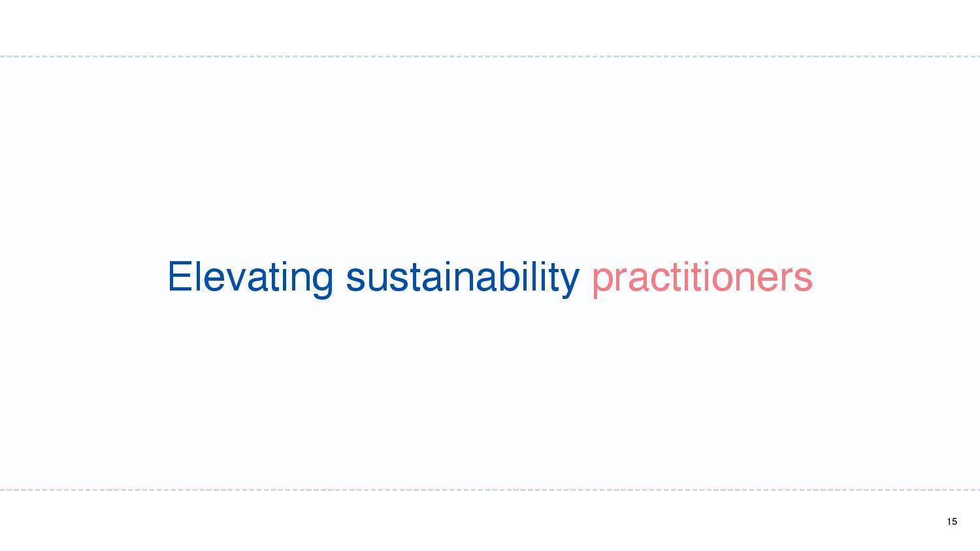Viewport: 980px width, 551px height.
Task: Click the space between "Elevating" and "sustainability"
Action: pyautogui.click(x=340, y=277)
